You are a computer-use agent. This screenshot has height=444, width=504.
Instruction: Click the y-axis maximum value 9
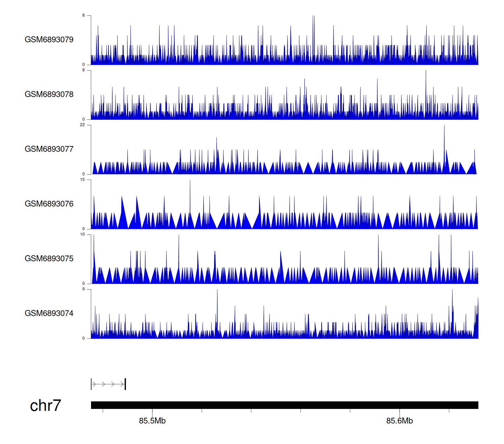tap(83, 289)
